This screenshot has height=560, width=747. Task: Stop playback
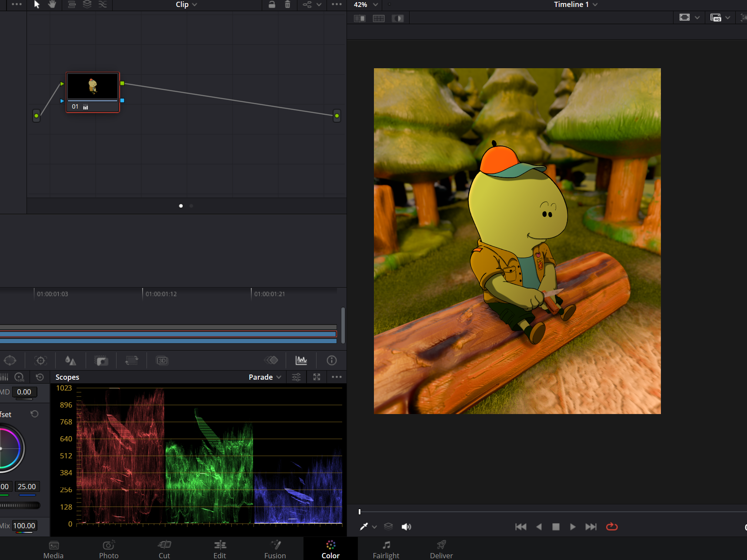[556, 527]
